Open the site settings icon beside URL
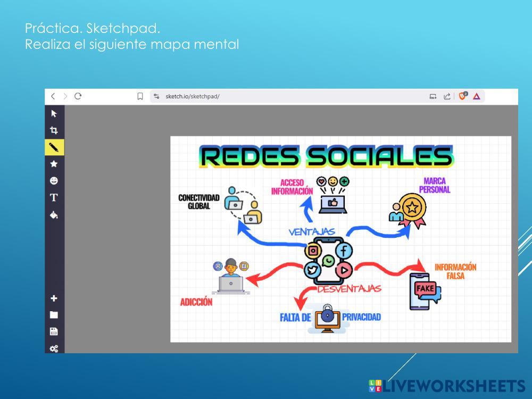The width and height of the screenshot is (532, 399). (156, 96)
